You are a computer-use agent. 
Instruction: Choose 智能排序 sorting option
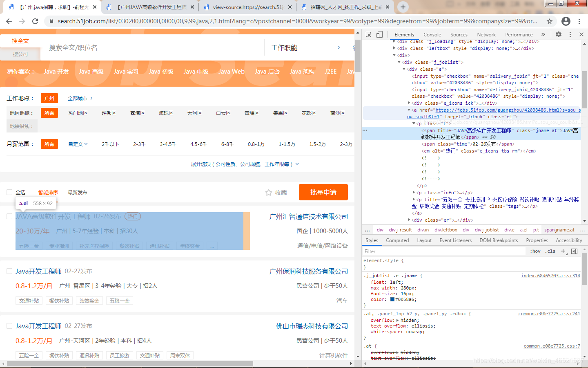pyautogui.click(x=48, y=192)
